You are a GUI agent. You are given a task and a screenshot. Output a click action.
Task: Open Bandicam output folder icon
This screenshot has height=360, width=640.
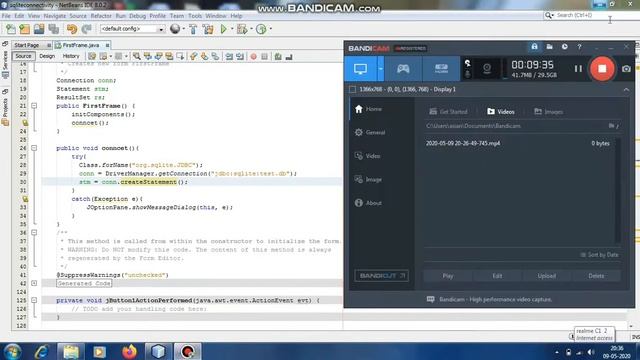(x=549, y=47)
